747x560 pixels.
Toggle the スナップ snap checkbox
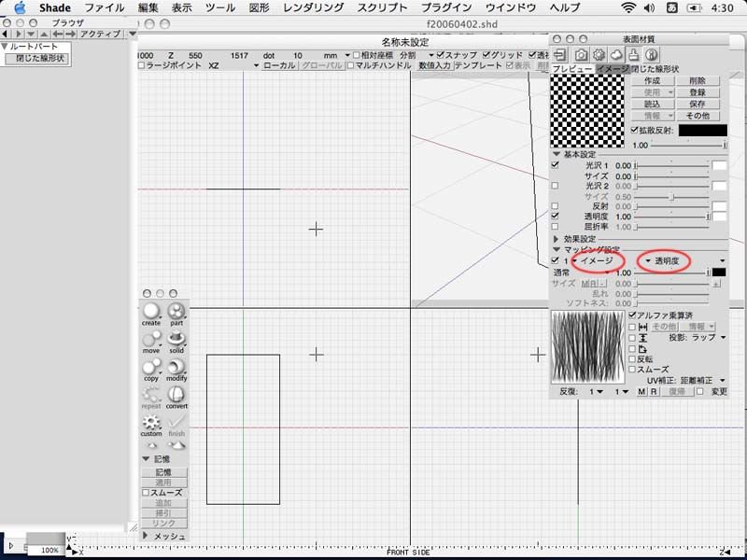pyautogui.click(x=440, y=55)
